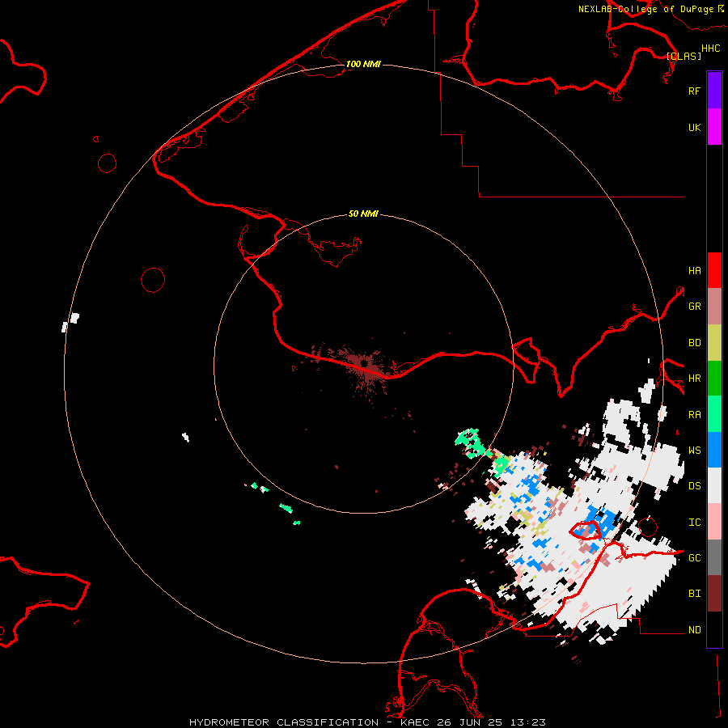Click the RA legend label
The image size is (728, 728).
pos(694,415)
